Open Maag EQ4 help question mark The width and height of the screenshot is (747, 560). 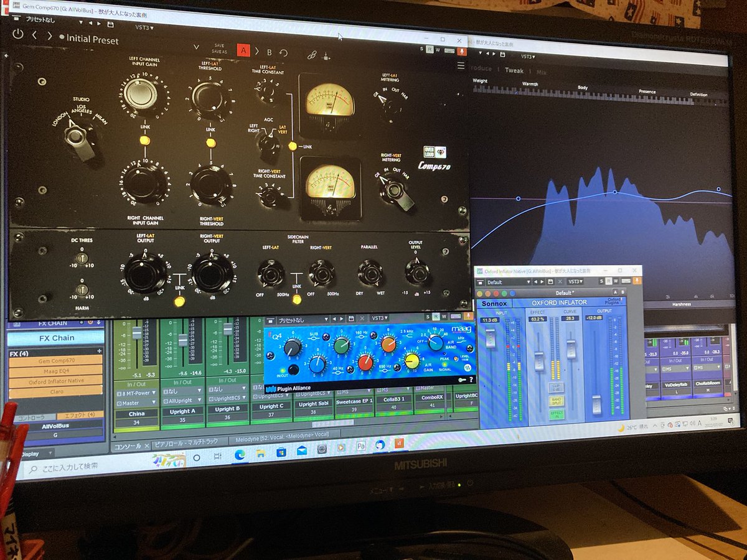470,380
